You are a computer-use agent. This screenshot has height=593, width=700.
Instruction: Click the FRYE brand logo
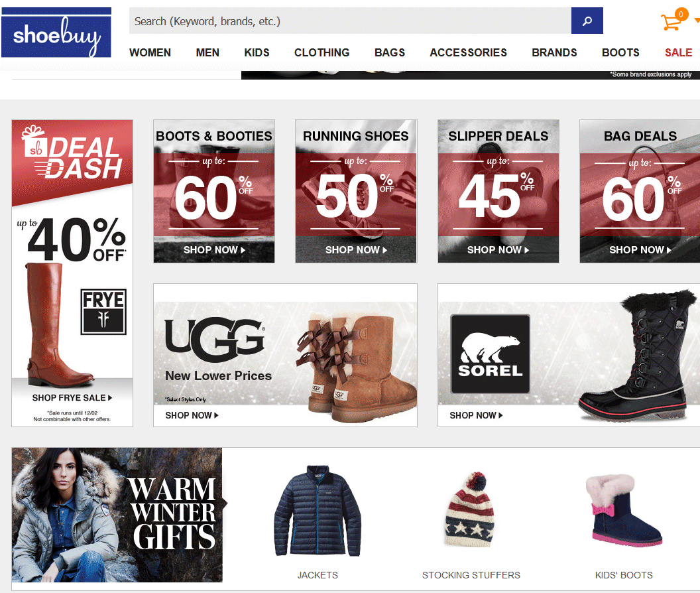point(103,312)
